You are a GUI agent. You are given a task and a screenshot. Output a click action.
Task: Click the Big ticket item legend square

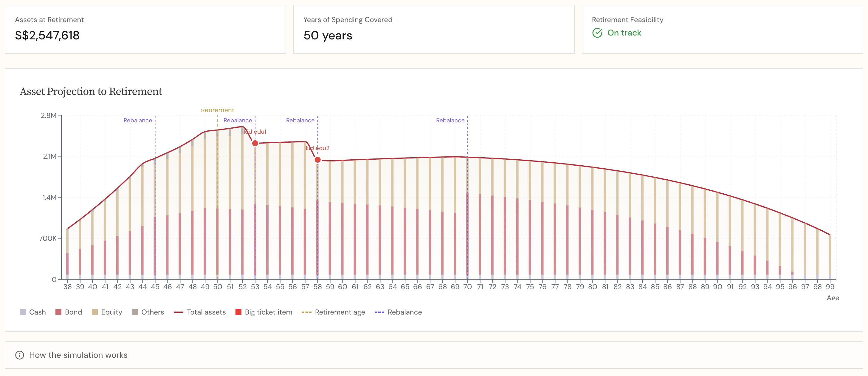pos(238,312)
